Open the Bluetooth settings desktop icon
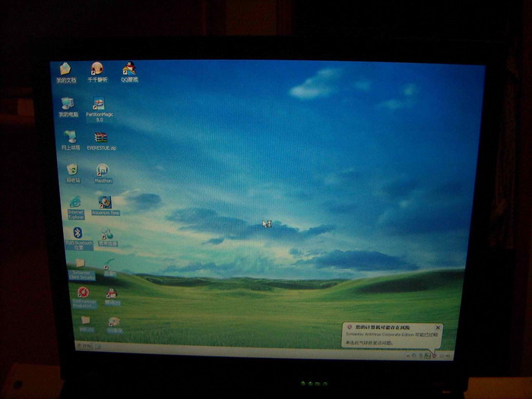The width and height of the screenshot is (532, 399). point(78,234)
